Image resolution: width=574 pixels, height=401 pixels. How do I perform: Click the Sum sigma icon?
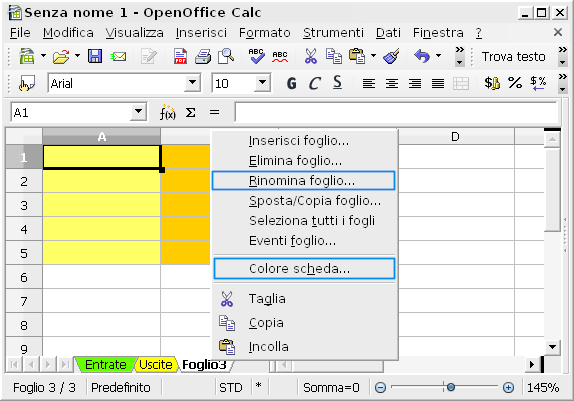(190, 112)
